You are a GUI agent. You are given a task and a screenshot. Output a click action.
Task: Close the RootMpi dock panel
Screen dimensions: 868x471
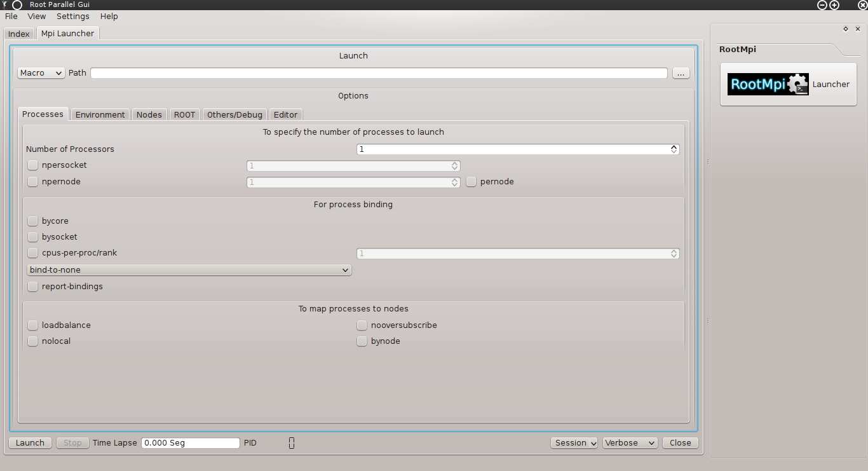[858, 29]
